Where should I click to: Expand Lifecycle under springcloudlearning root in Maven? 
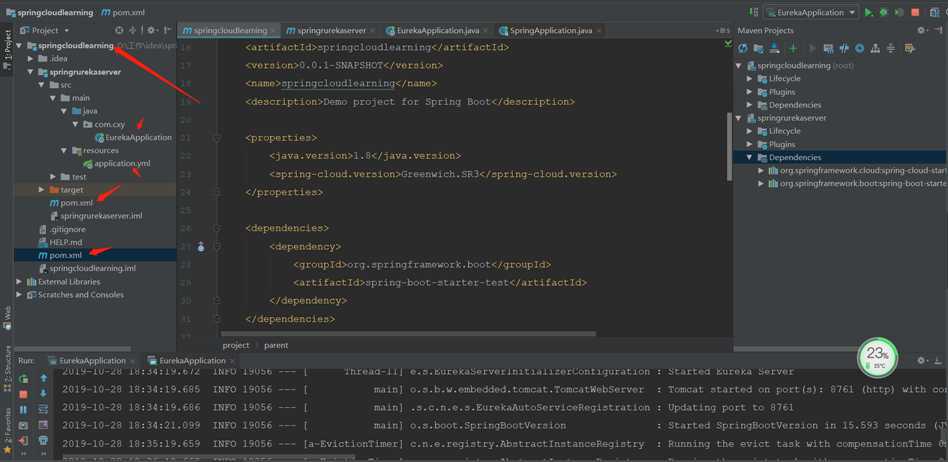(x=750, y=79)
